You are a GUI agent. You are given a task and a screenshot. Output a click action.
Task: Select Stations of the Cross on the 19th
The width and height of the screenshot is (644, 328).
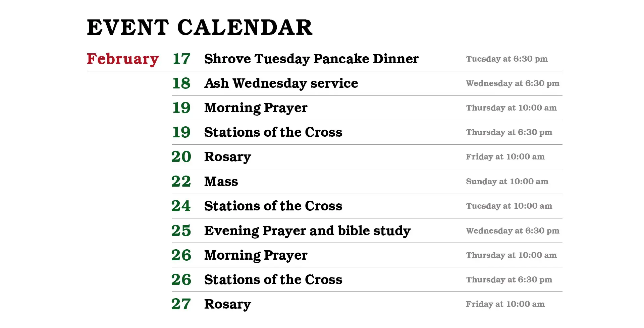pyautogui.click(x=273, y=132)
